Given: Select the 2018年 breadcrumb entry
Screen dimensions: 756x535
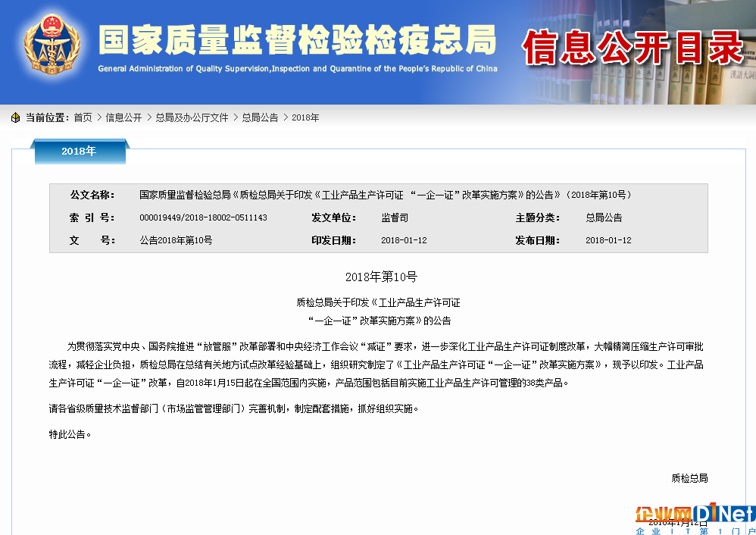Looking at the screenshot, I should click(305, 117).
